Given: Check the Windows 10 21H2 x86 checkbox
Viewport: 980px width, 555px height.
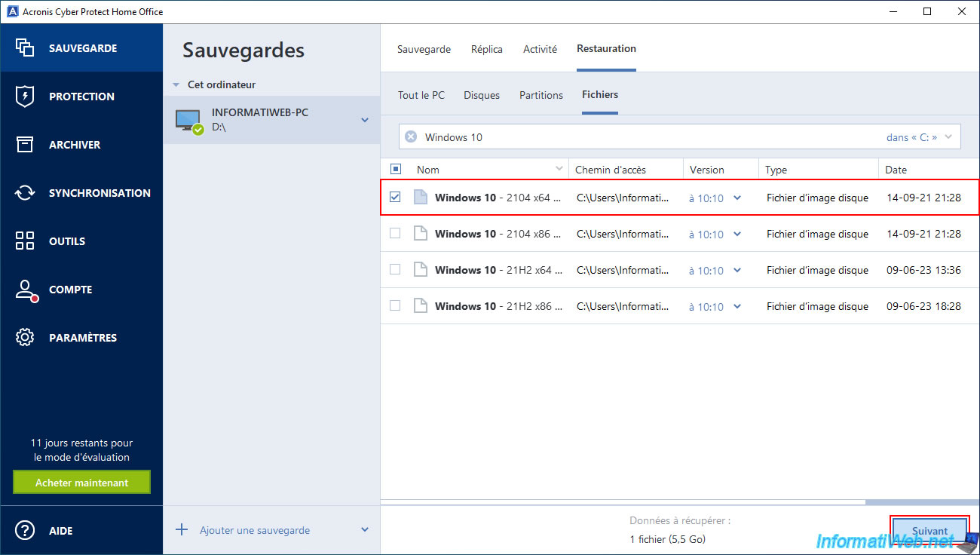Looking at the screenshot, I should (395, 305).
